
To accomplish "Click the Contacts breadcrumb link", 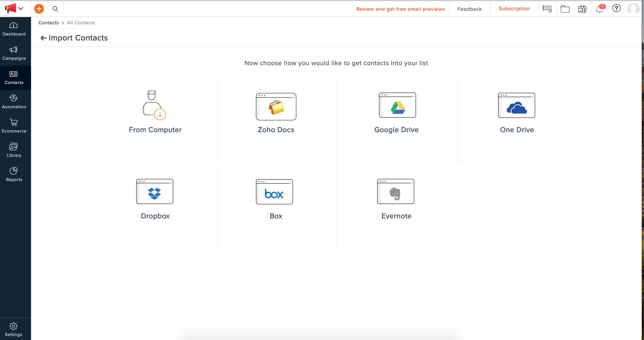I will [x=49, y=23].
